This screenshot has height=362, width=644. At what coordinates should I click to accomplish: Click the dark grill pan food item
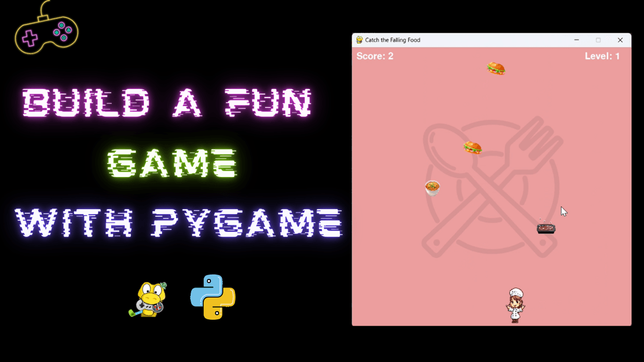pyautogui.click(x=546, y=228)
